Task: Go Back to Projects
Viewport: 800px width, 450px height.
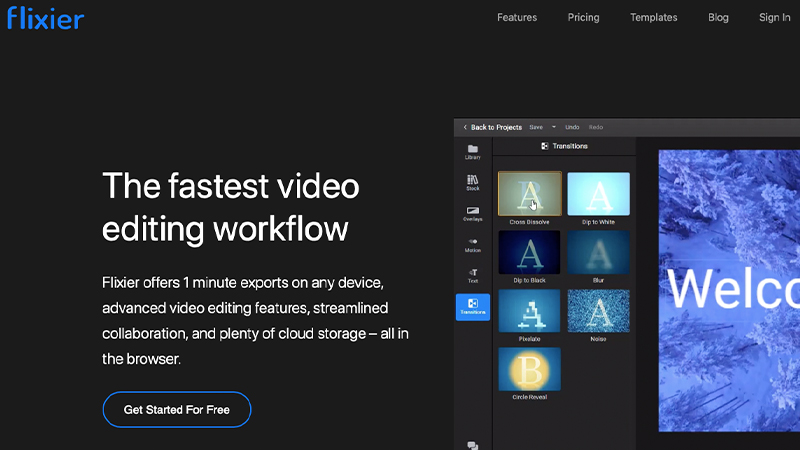Action: point(492,127)
